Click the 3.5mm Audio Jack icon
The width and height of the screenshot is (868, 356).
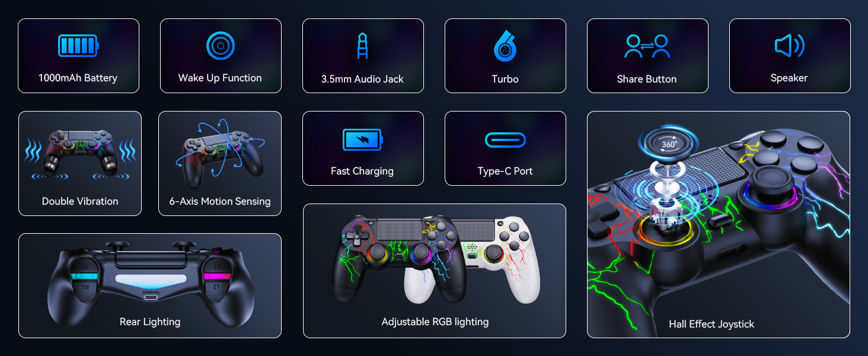[362, 46]
